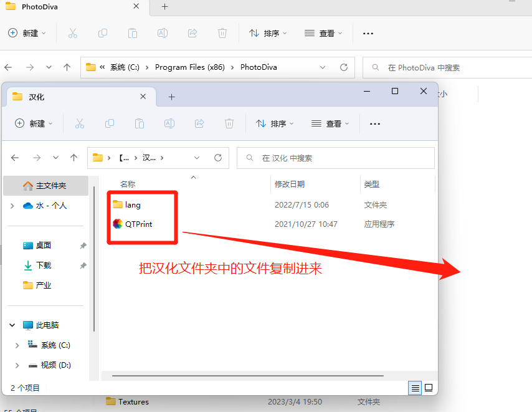Open 查看 dropdown in PhotoDiva window
Viewport: 532px width, 412px height.
point(323,33)
